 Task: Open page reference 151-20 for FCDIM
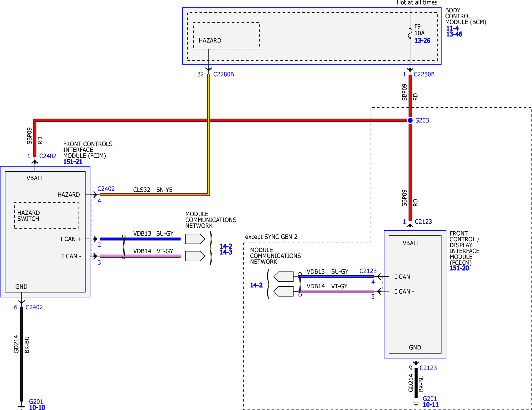(x=459, y=268)
